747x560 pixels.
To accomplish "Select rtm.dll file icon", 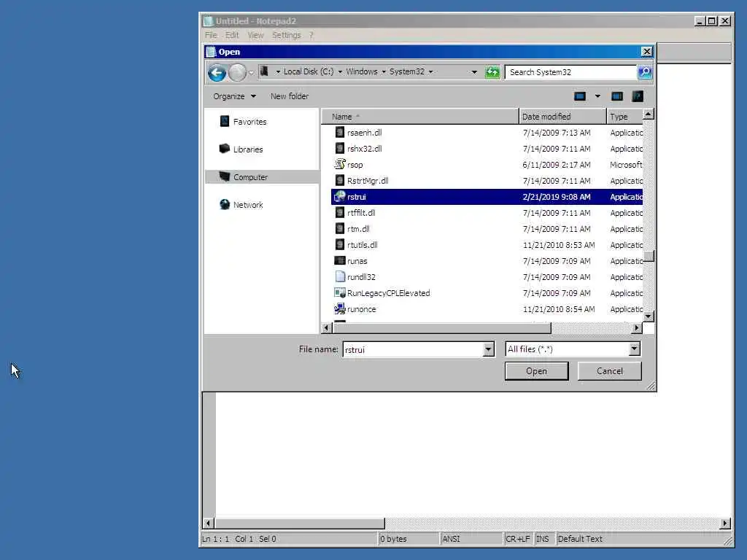I will pos(340,228).
